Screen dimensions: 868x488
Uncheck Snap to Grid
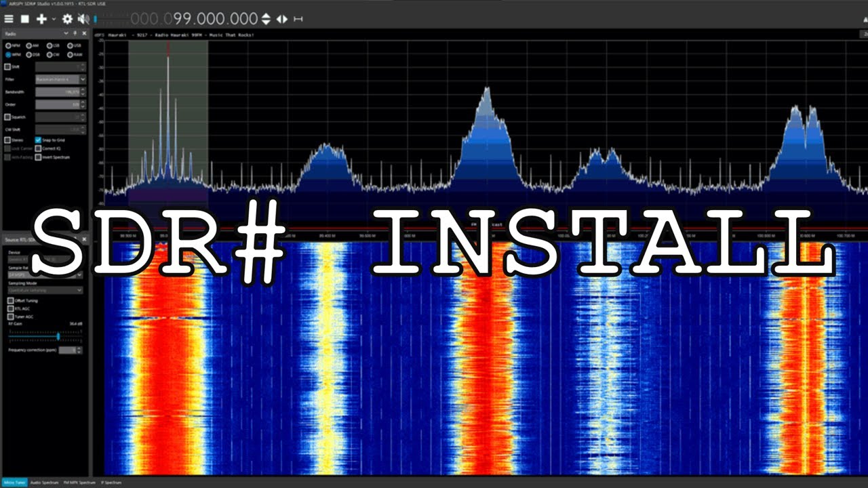(38, 140)
